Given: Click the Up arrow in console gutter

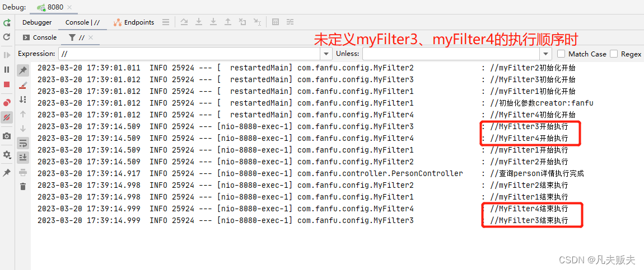Looking at the screenshot, I should (23, 114).
